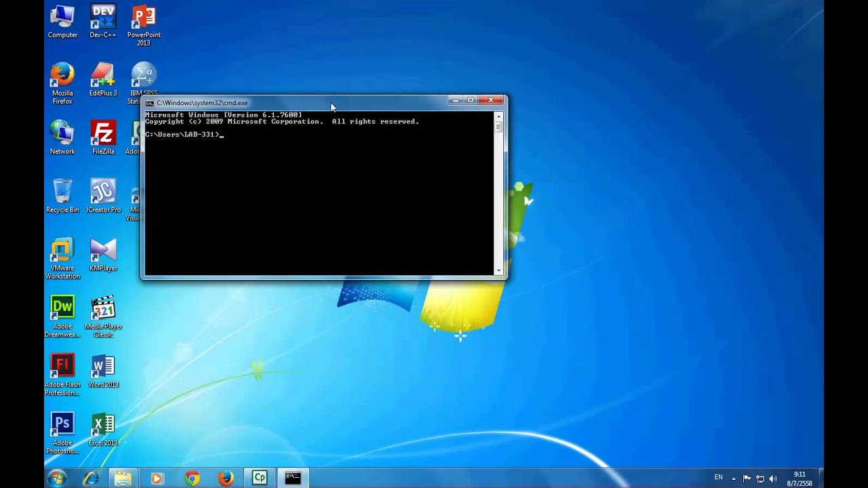
Task: Select the KMPlayer desktop shortcut
Action: [103, 255]
